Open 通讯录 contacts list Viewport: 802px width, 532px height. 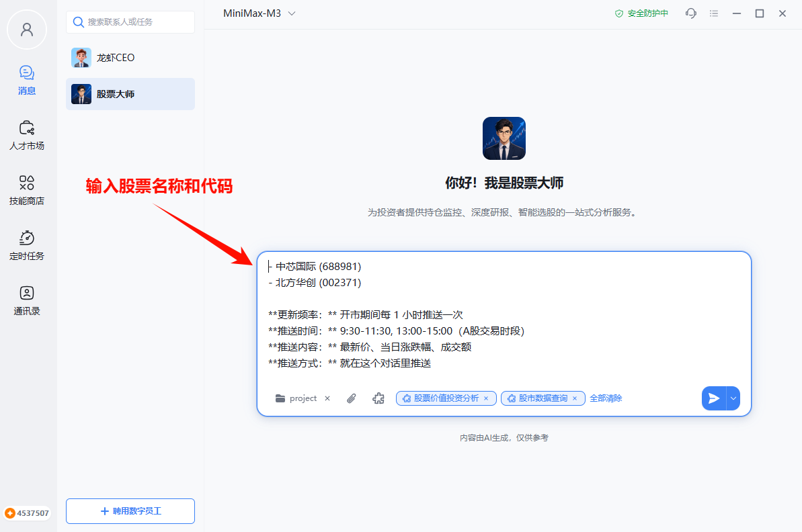pos(27,301)
